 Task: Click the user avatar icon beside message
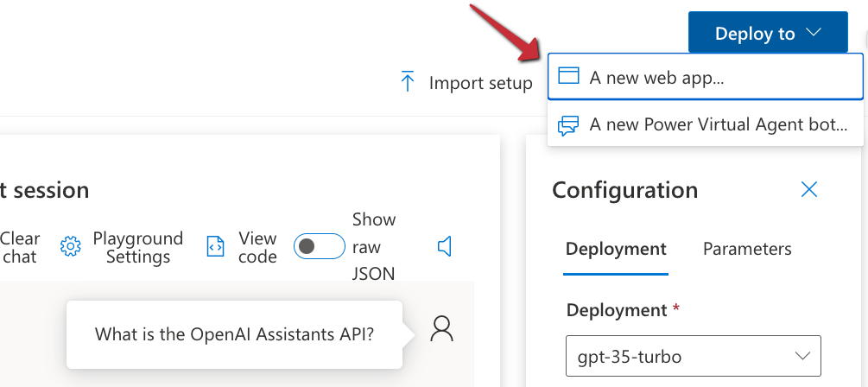click(x=441, y=329)
